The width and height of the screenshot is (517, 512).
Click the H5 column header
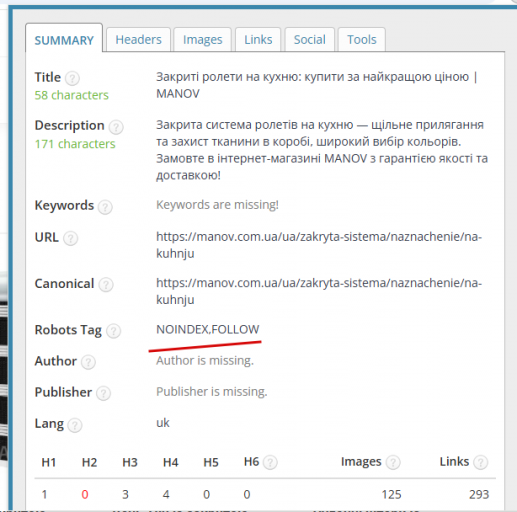pyautogui.click(x=211, y=462)
